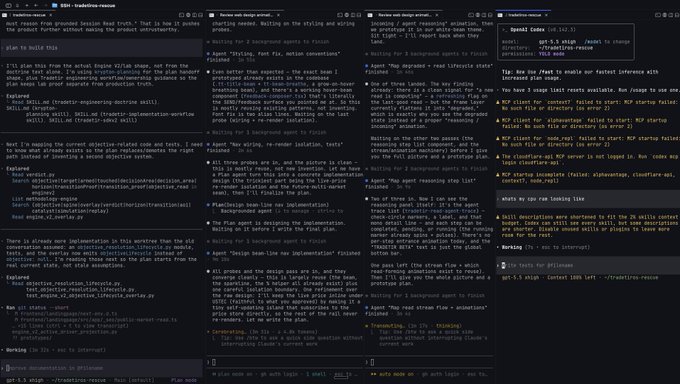Select the second pane's Review web design tab
Viewport: 680px width, 384px height.
click(245, 15)
